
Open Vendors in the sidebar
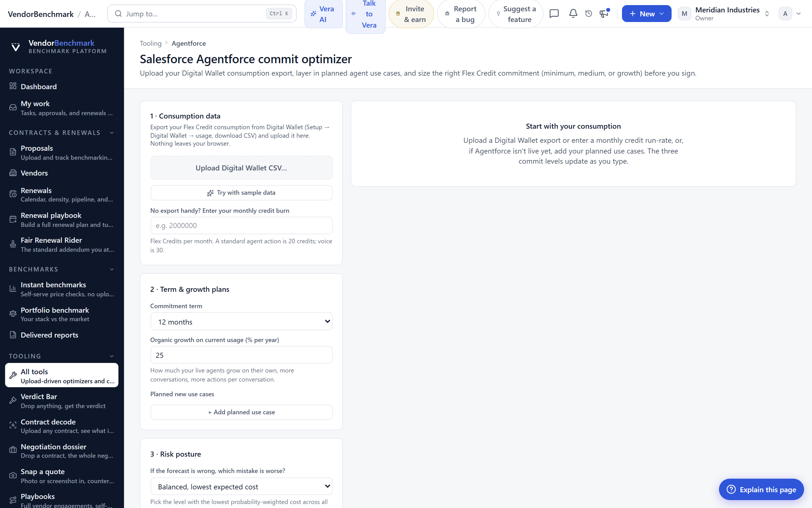(62, 173)
